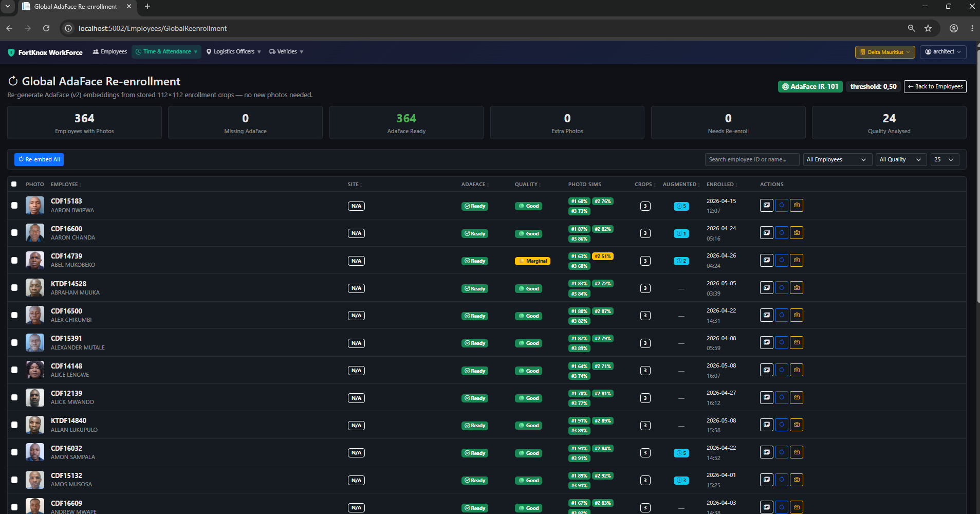
Task: Click the AdaFace IR-101 badge
Action: click(x=810, y=86)
